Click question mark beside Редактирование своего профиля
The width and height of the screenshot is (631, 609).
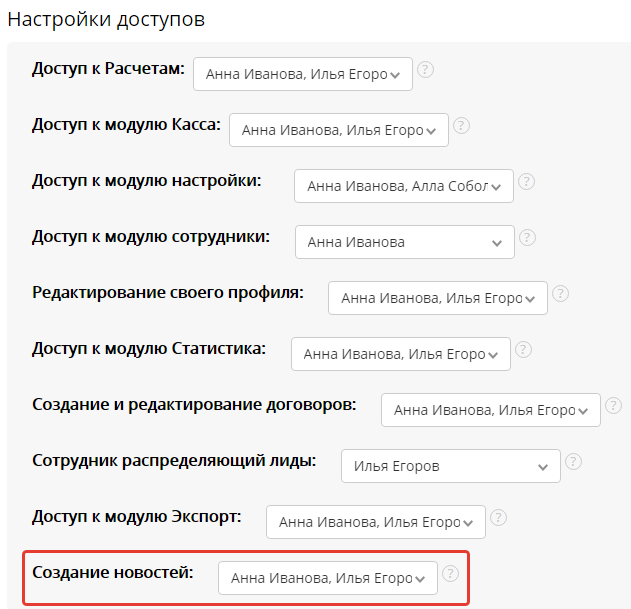point(560,294)
